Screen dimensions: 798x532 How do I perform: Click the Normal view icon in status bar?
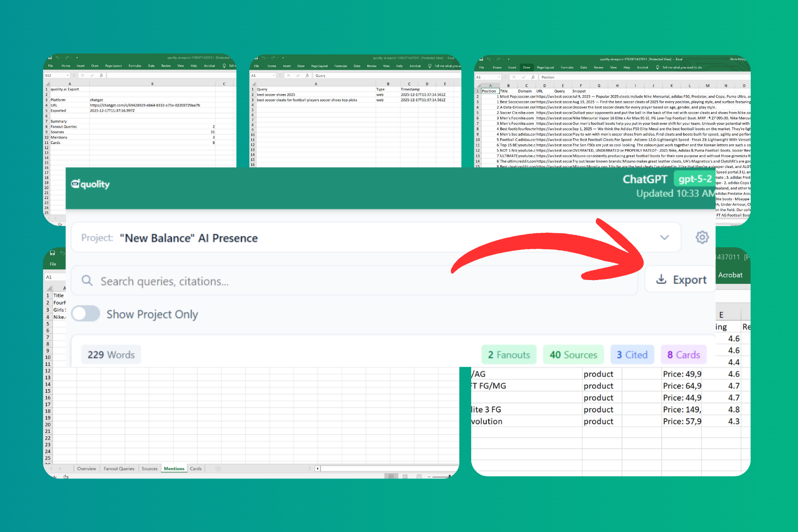coord(391,476)
